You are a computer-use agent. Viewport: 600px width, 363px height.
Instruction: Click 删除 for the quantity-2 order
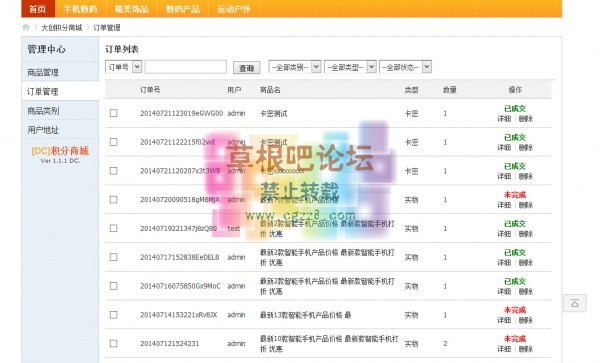pos(525,349)
